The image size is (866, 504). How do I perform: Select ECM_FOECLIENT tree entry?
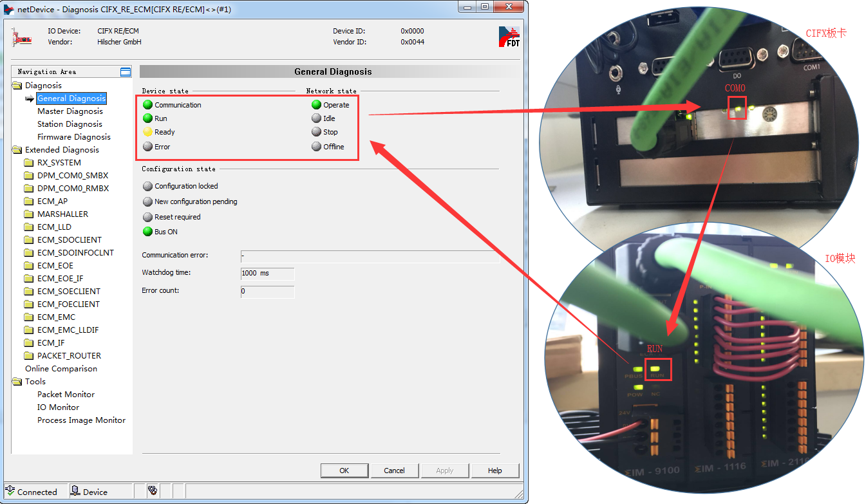point(68,304)
